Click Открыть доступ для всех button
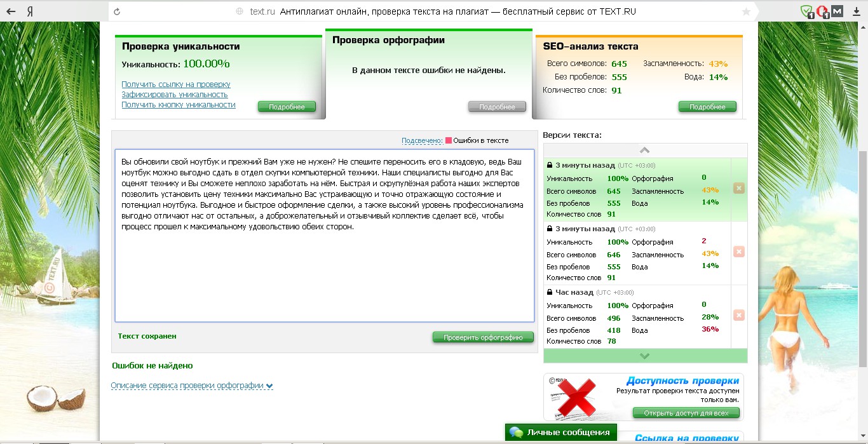The height and width of the screenshot is (444, 868). pos(686,413)
